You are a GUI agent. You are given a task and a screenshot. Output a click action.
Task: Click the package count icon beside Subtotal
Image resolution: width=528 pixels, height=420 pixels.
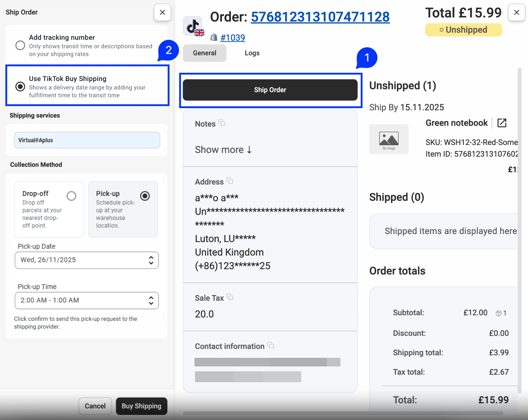[499, 313]
